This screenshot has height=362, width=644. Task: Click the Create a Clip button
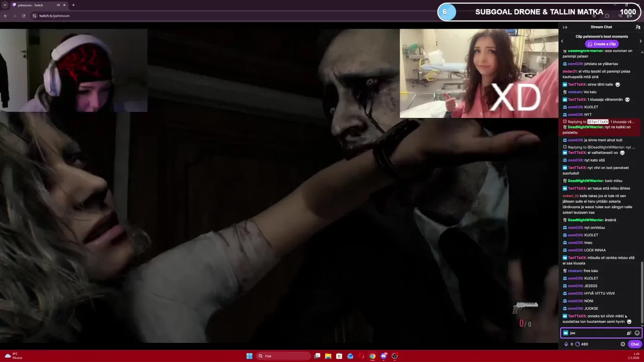click(x=602, y=44)
